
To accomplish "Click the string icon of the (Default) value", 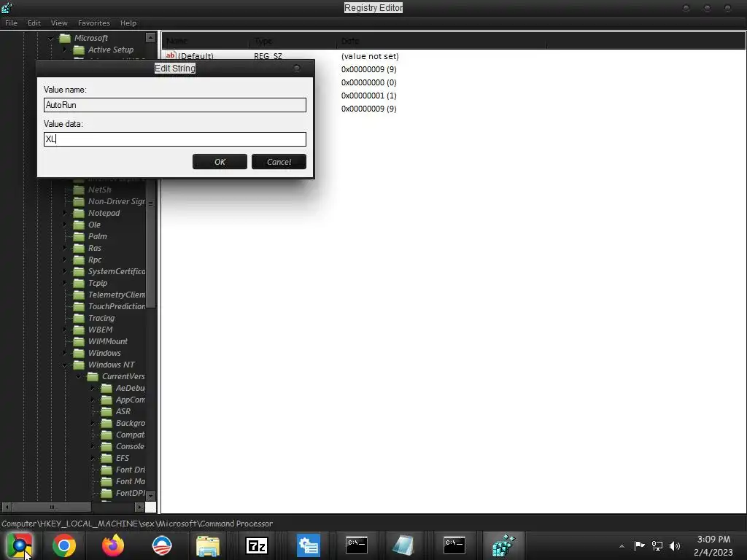I will [x=171, y=55].
